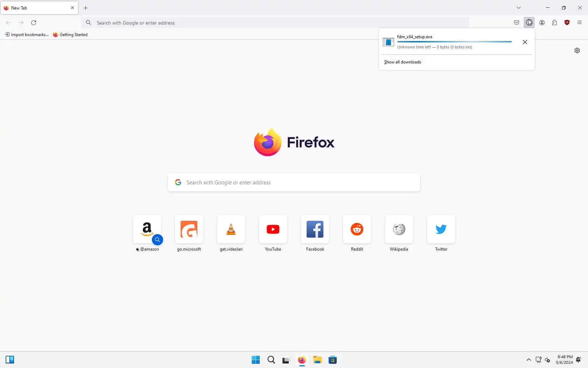Click the fdm_x64_setup.exe file type icon

[388, 42]
